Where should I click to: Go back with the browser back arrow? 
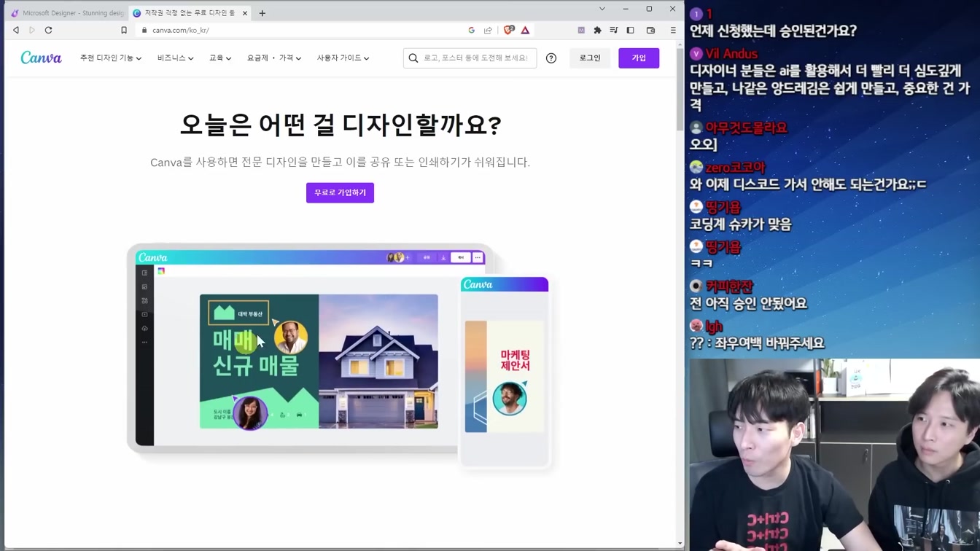coord(16,30)
